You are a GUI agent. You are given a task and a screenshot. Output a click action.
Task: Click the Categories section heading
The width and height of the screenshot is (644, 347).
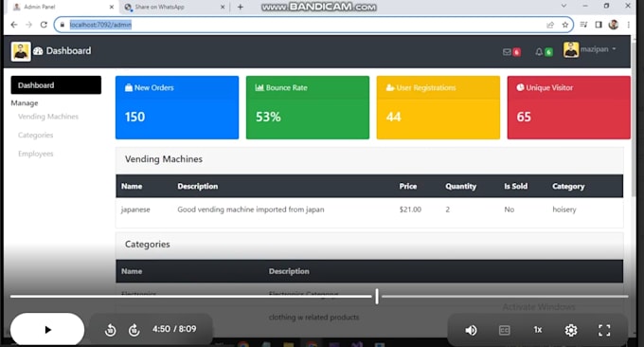click(148, 245)
